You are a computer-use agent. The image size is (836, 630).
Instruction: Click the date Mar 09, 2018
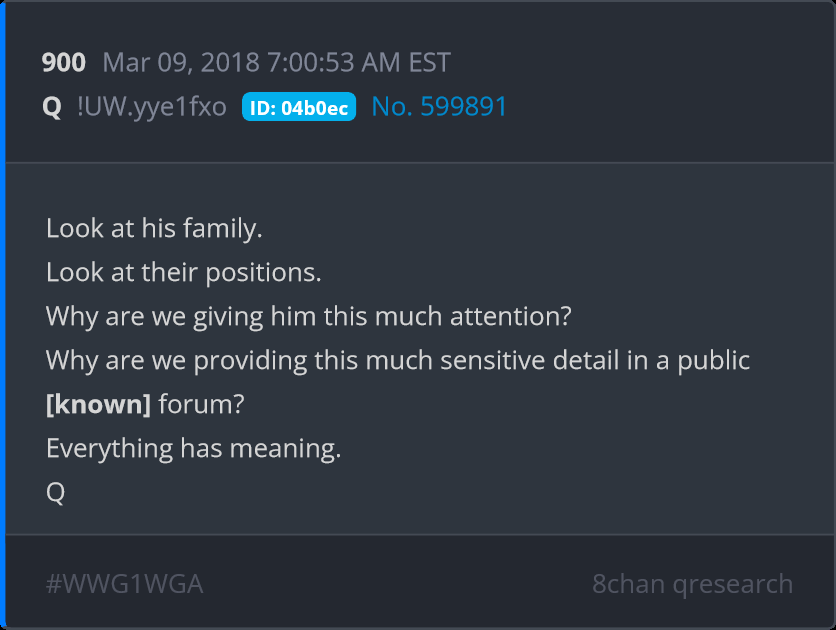coord(180,63)
